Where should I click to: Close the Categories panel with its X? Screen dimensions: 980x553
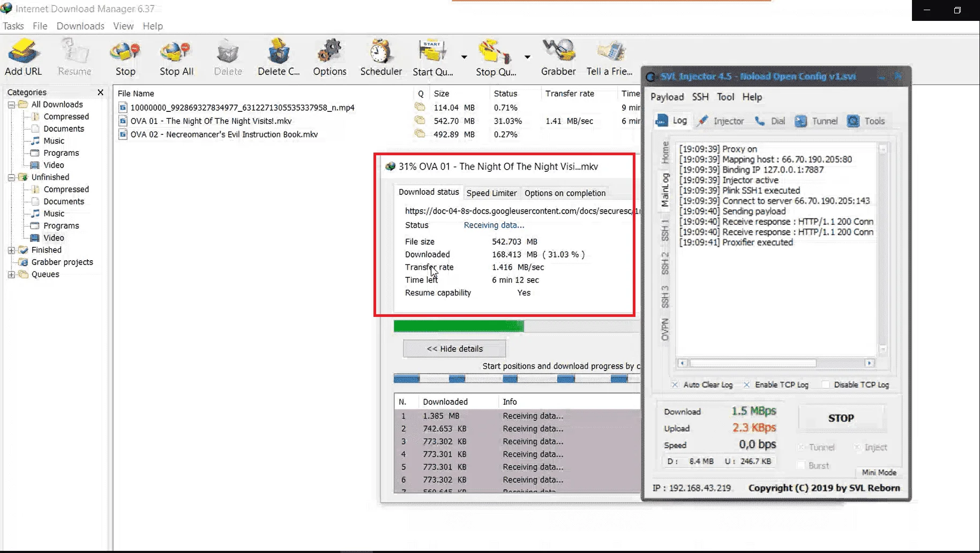tap(100, 92)
